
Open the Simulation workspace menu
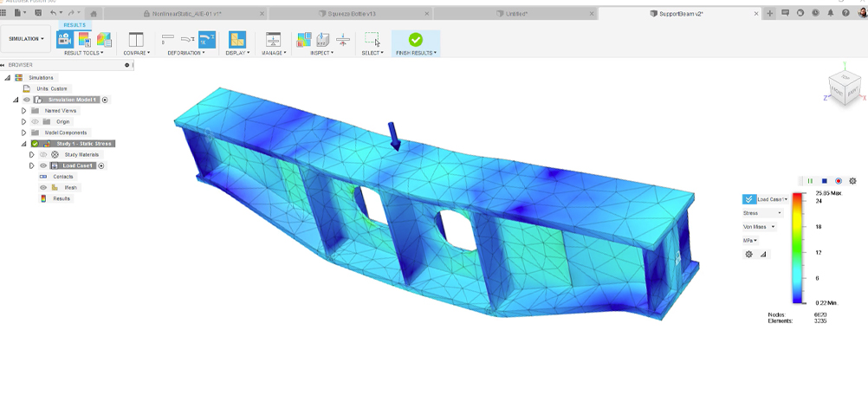click(x=27, y=39)
